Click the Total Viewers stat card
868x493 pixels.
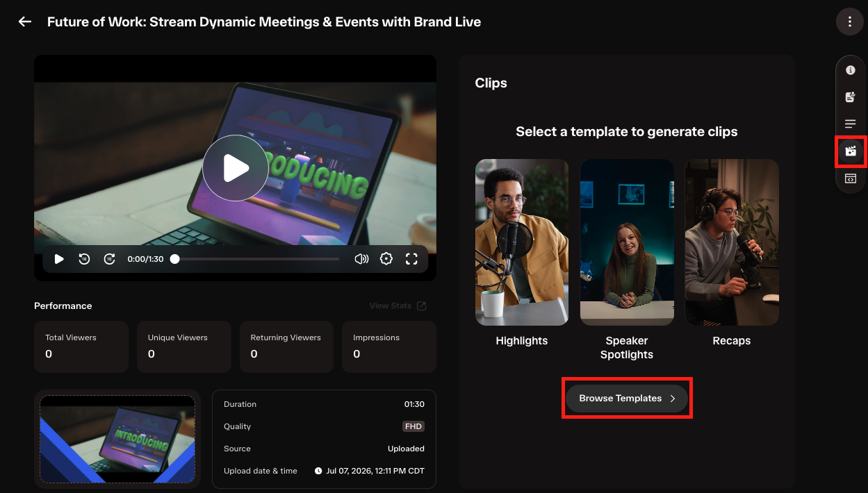(x=81, y=346)
